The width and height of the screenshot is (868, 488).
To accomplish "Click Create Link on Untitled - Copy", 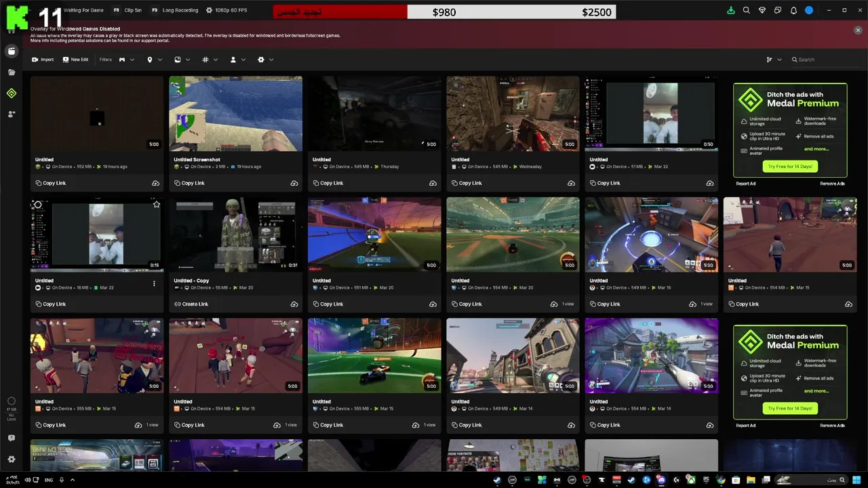I will 191,304.
